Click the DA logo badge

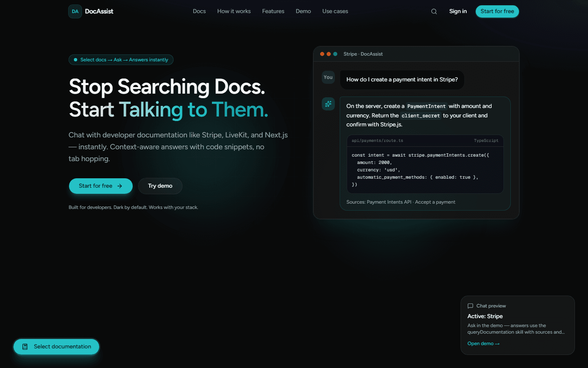coord(75,11)
